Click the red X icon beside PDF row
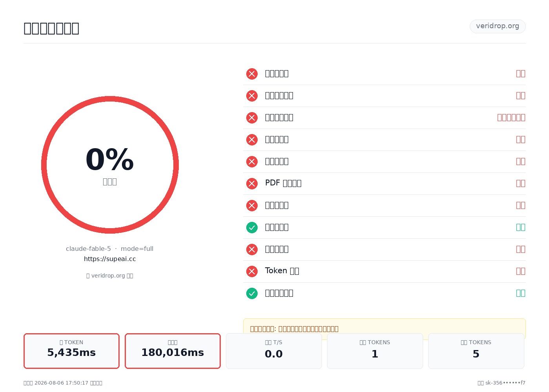The width and height of the screenshot is (549, 392). (252, 183)
